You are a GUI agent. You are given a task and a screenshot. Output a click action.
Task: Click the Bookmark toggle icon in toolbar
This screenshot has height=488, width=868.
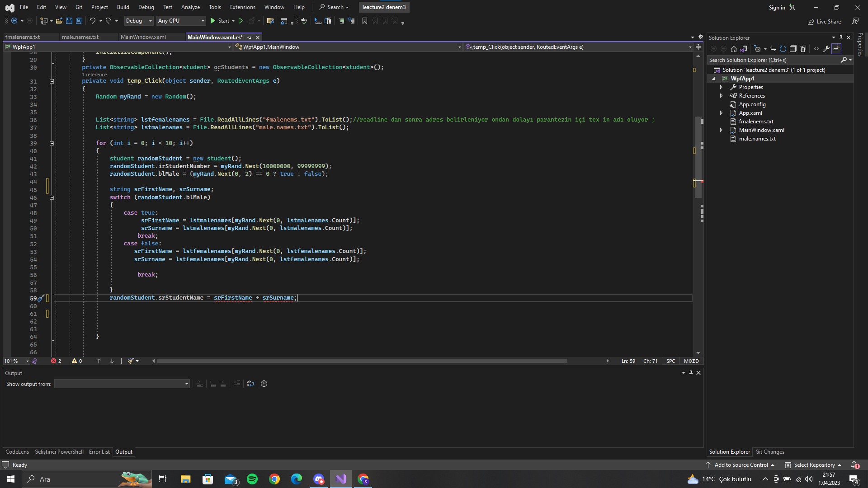(x=365, y=21)
